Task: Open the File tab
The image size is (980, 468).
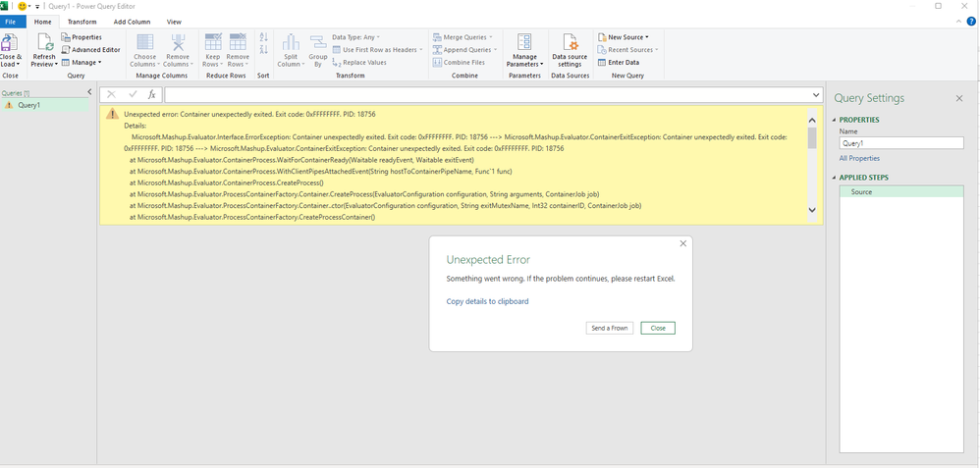Action: click(11, 22)
